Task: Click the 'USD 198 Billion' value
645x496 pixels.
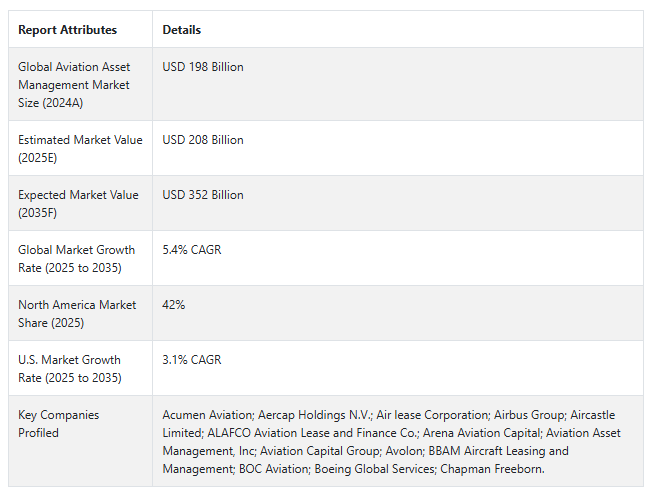Action: (x=203, y=67)
